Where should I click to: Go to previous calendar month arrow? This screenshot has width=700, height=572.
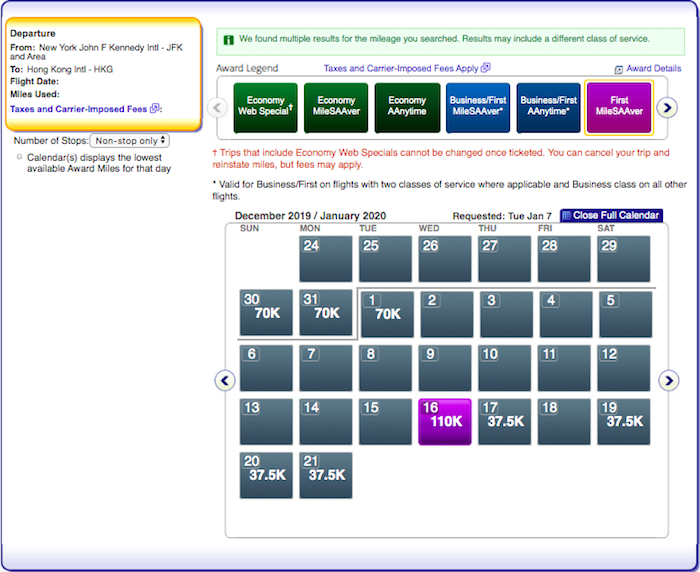[x=225, y=380]
